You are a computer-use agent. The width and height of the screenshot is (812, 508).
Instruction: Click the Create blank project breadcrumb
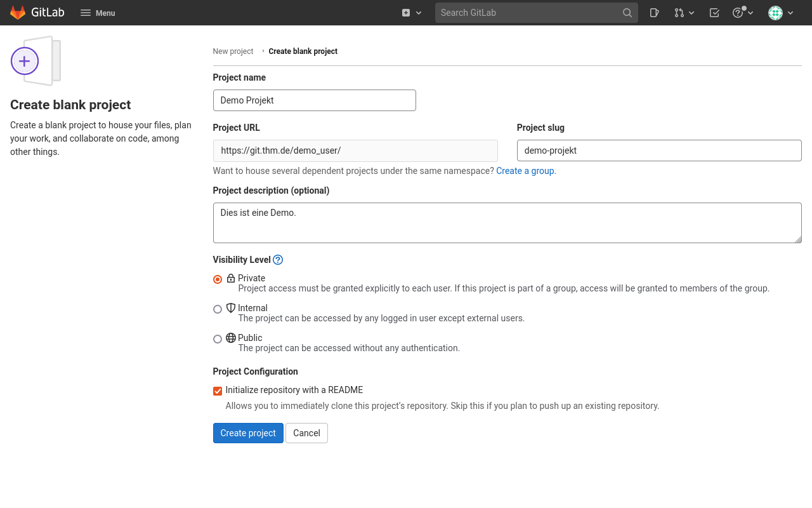(x=303, y=51)
